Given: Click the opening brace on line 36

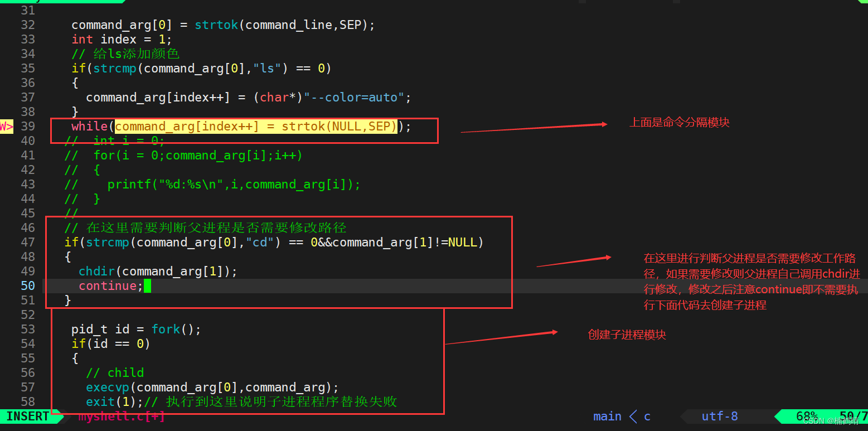Looking at the screenshot, I should 75,83.
